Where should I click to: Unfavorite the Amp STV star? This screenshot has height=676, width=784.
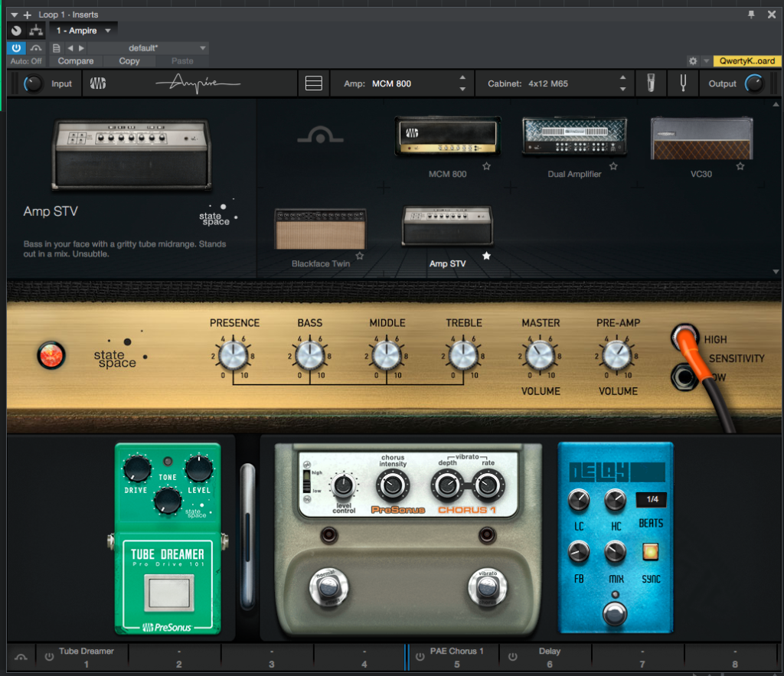(486, 256)
